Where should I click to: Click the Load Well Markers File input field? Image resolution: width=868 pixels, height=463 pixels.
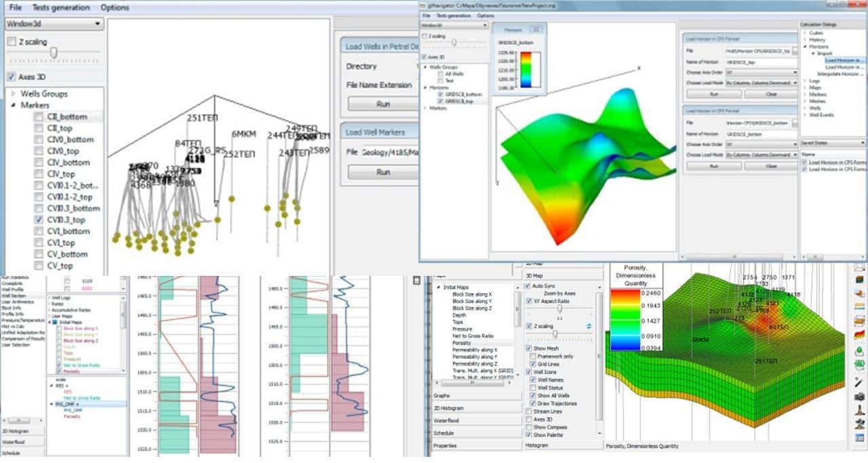click(x=389, y=153)
